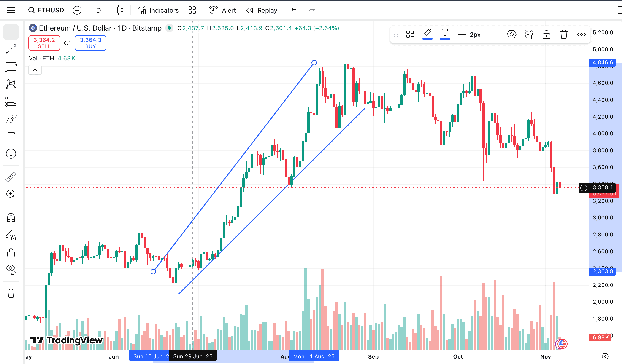Image resolution: width=622 pixels, height=364 pixels.
Task: Toggle magnet mode in left sidebar
Action: pyautogui.click(x=11, y=217)
